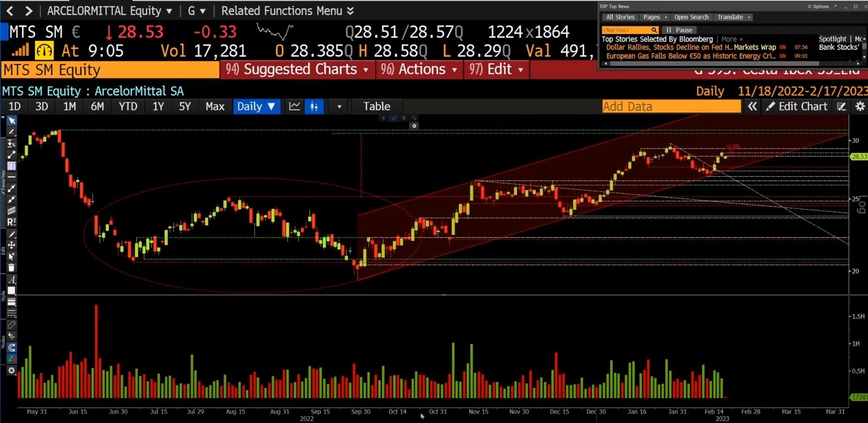Delete annotation with the trash icon
Viewport: 868px width, 423px height.
[12, 268]
